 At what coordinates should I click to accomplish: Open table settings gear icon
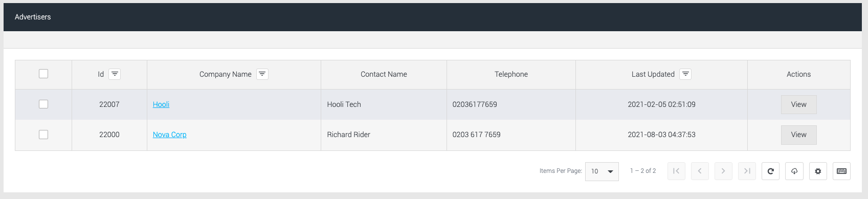(x=818, y=171)
